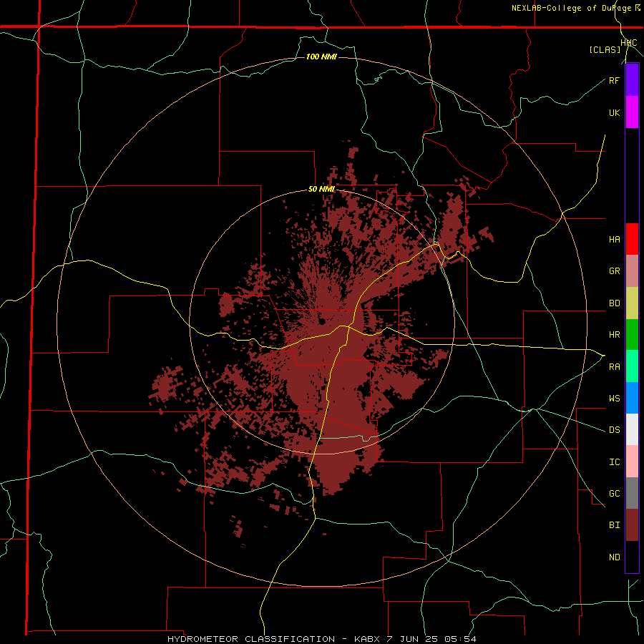Pick the dark red BI swatch
Image resolution: width=644 pixels, height=644 pixels.
tap(632, 525)
